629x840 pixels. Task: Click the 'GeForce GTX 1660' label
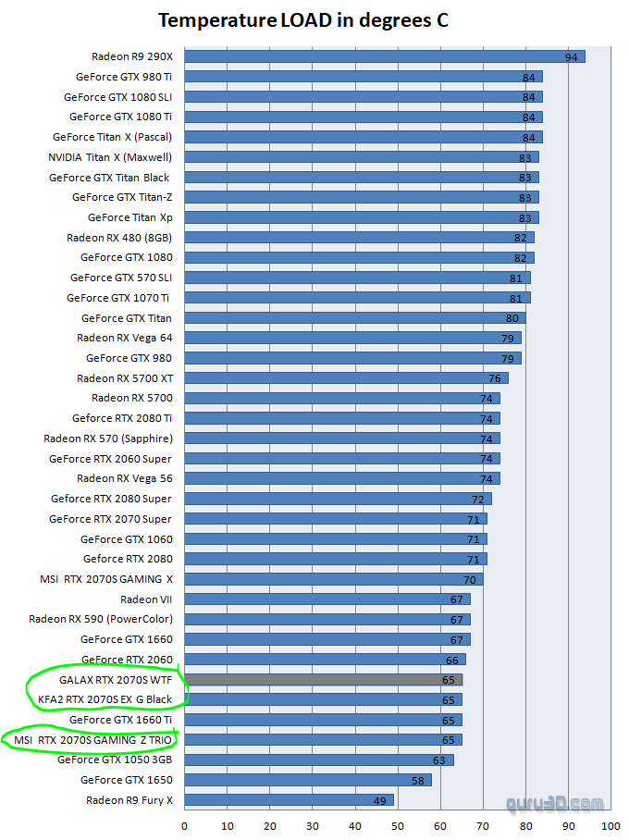127,639
